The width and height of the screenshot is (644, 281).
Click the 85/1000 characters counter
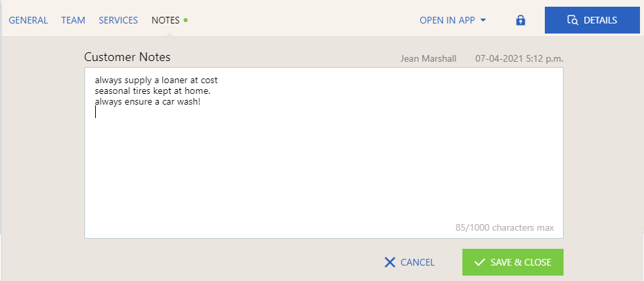click(505, 227)
